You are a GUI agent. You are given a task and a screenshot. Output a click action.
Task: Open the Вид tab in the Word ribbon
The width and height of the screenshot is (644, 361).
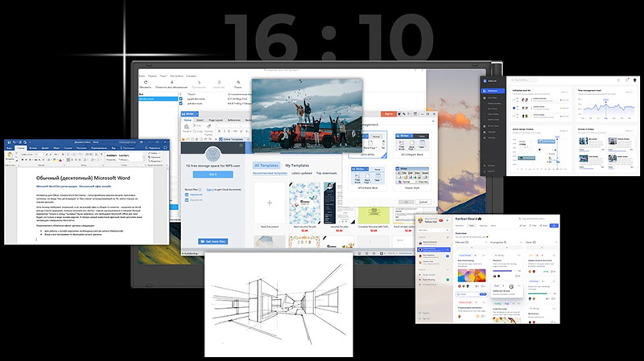click(114, 148)
